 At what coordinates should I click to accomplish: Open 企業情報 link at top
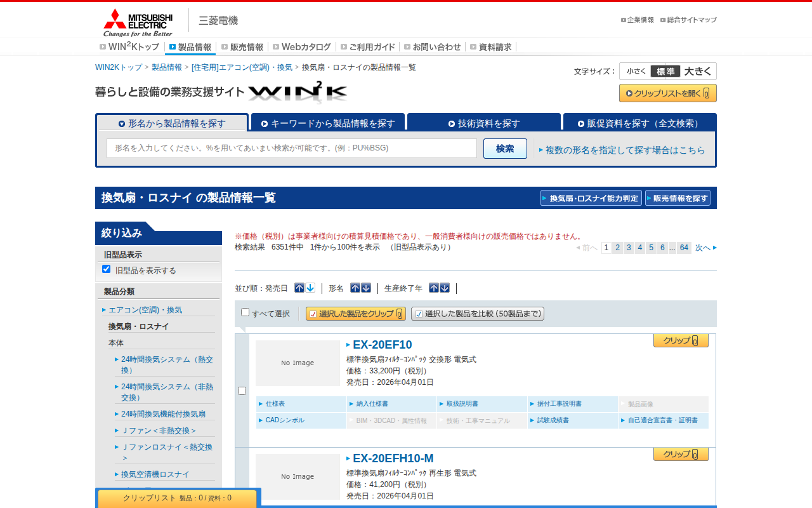pos(638,20)
